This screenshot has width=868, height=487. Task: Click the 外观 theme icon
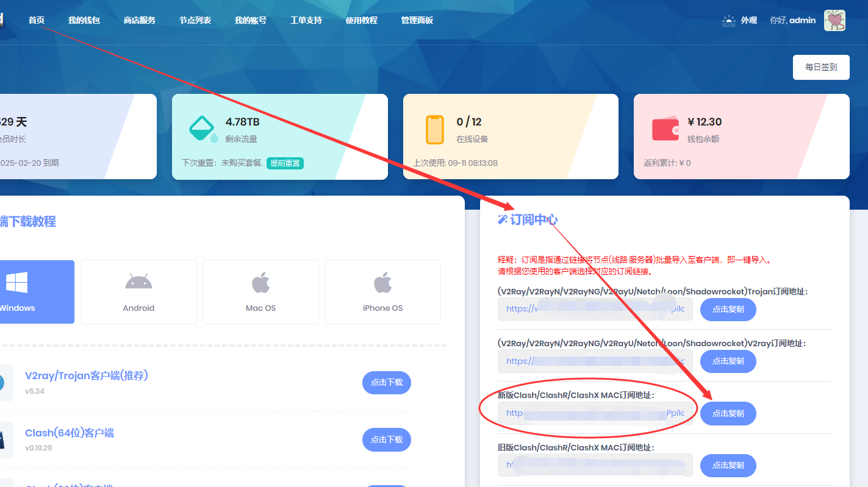(x=729, y=20)
